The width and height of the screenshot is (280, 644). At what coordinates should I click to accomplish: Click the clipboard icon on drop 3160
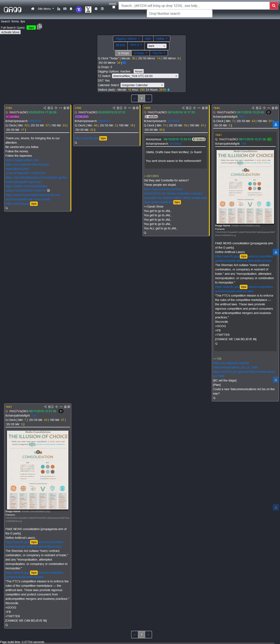[x=134, y=108]
